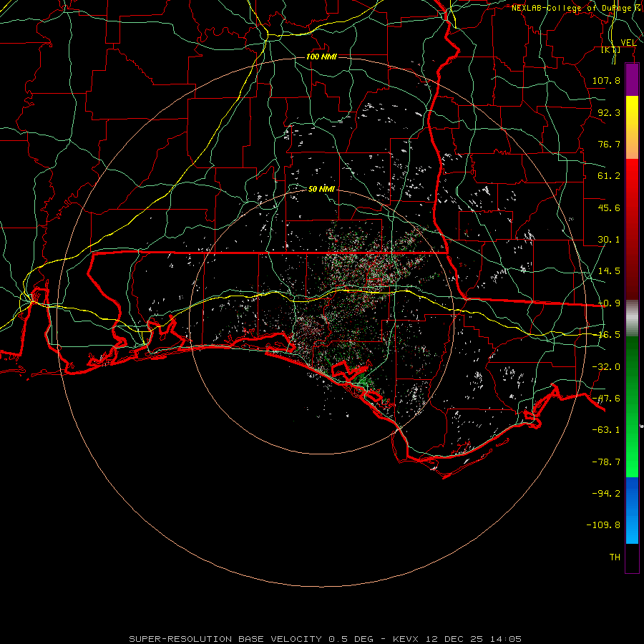Click the 100 NMI range ring label
The width and height of the screenshot is (644, 644).
pos(321,57)
